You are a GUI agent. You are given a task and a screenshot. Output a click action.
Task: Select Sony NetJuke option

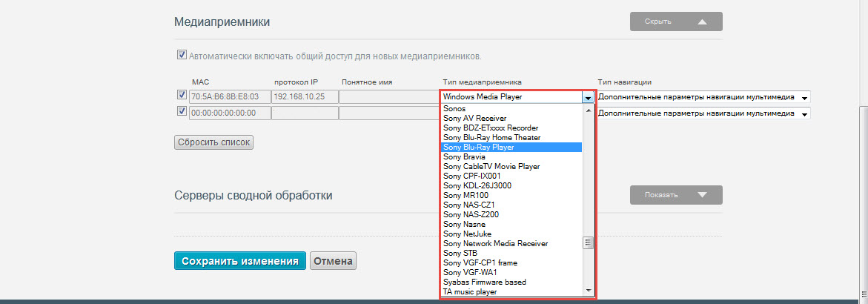511,234
